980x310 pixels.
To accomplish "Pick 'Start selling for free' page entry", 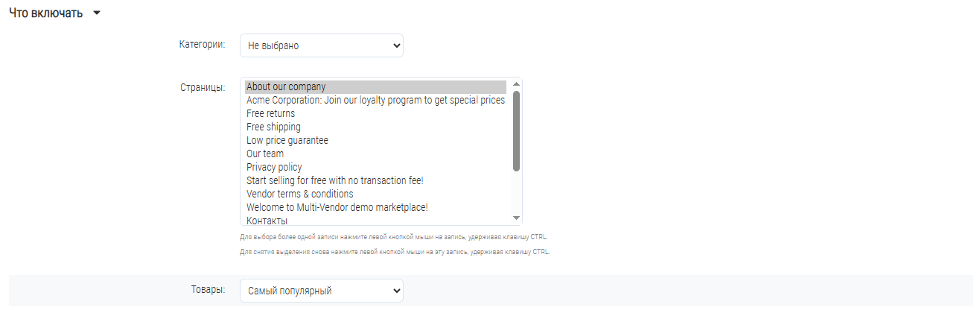I will coord(375,180).
